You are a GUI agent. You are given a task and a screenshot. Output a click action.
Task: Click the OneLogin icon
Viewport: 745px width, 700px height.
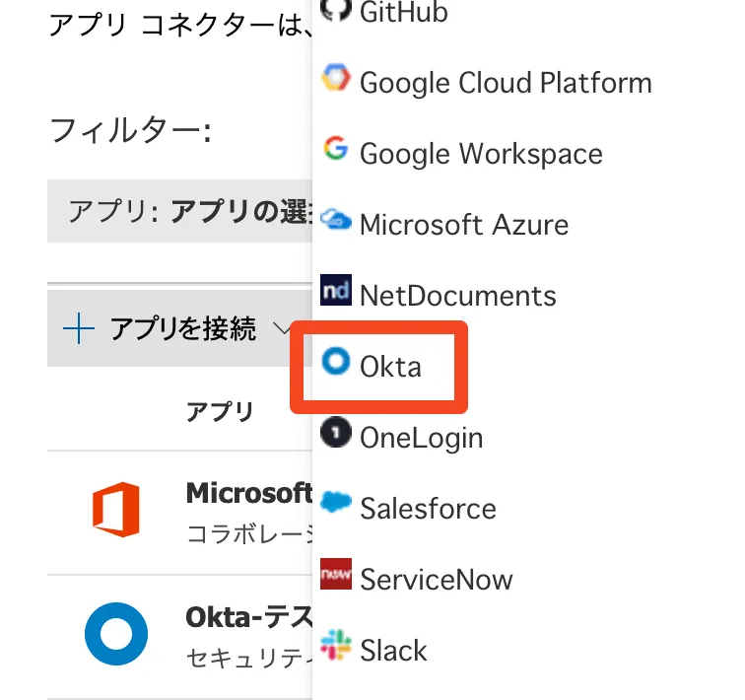(x=336, y=435)
